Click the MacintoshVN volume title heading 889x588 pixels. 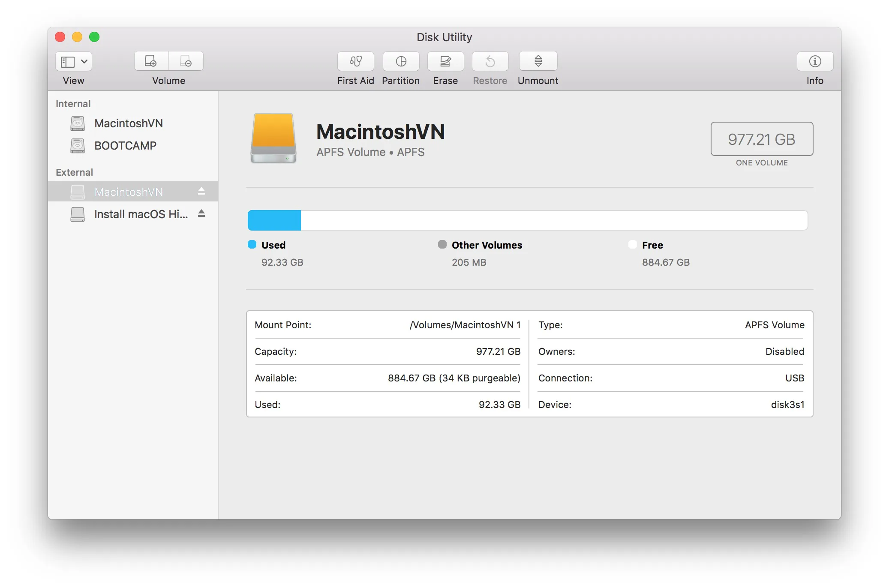coord(381,132)
